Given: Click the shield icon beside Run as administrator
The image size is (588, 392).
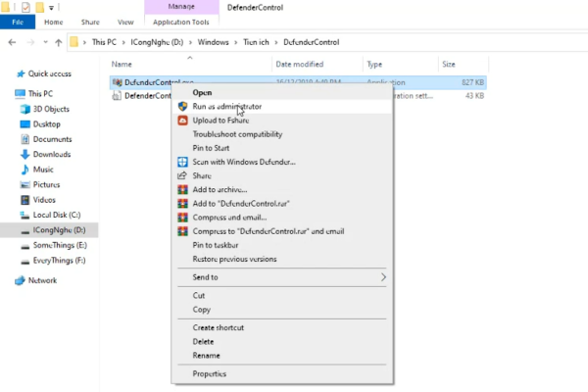Looking at the screenshot, I should pyautogui.click(x=182, y=106).
